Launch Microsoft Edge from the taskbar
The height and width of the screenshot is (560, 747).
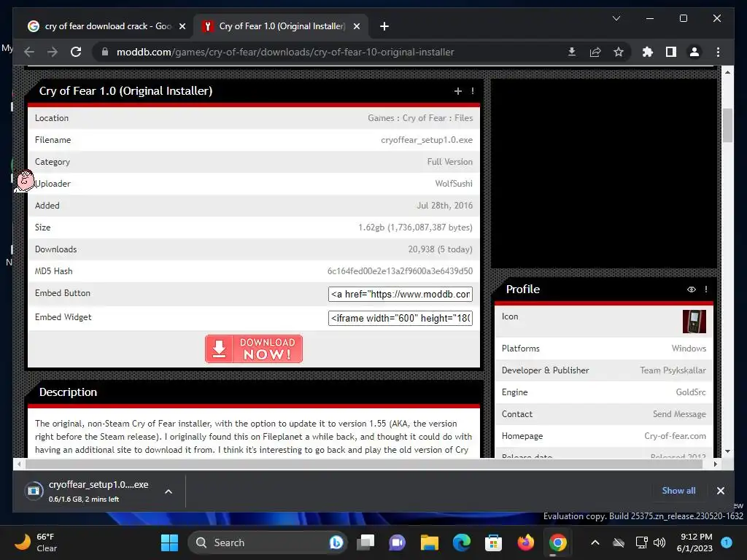(x=461, y=542)
